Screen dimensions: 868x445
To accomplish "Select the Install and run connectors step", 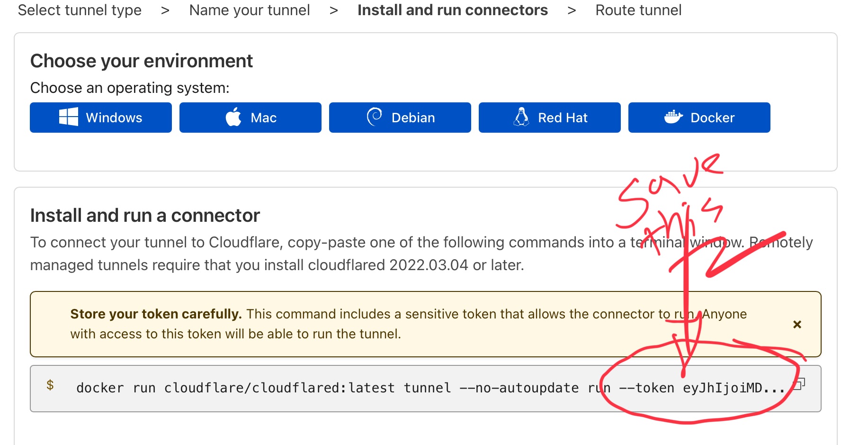I will 452,10.
